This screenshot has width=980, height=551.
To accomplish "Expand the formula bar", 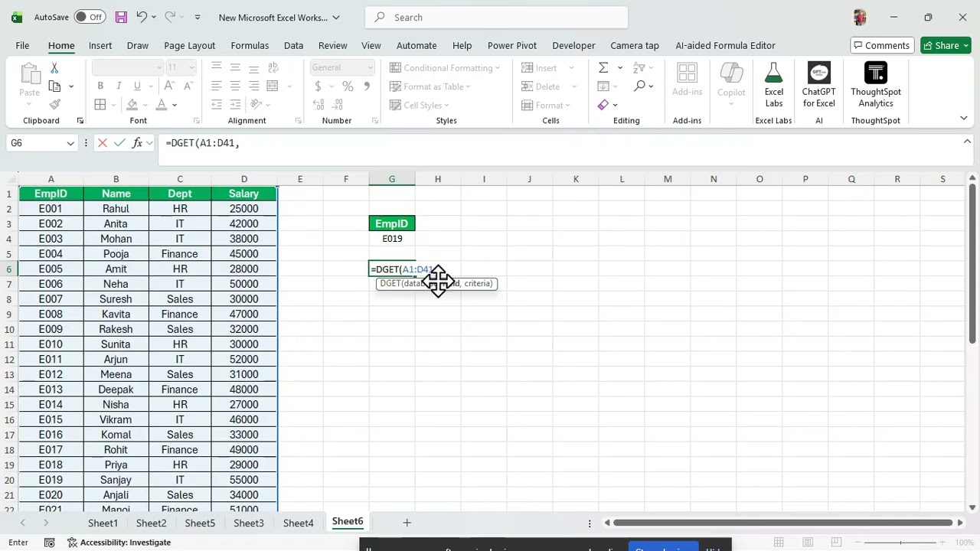I will (x=967, y=142).
